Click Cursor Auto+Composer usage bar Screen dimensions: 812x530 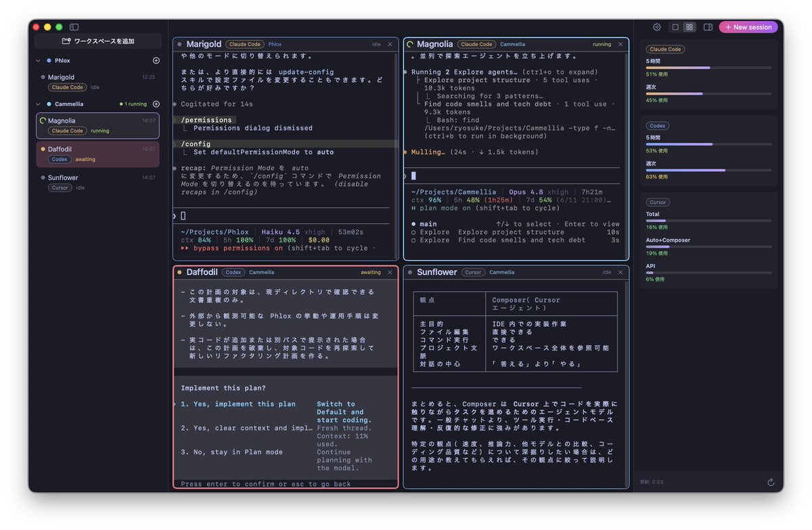point(708,246)
